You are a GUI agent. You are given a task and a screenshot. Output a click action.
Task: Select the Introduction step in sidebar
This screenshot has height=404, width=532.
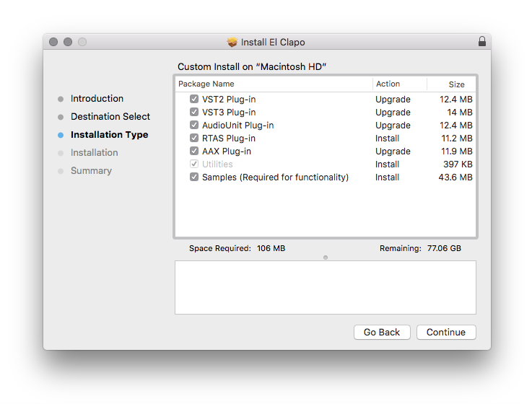(97, 99)
